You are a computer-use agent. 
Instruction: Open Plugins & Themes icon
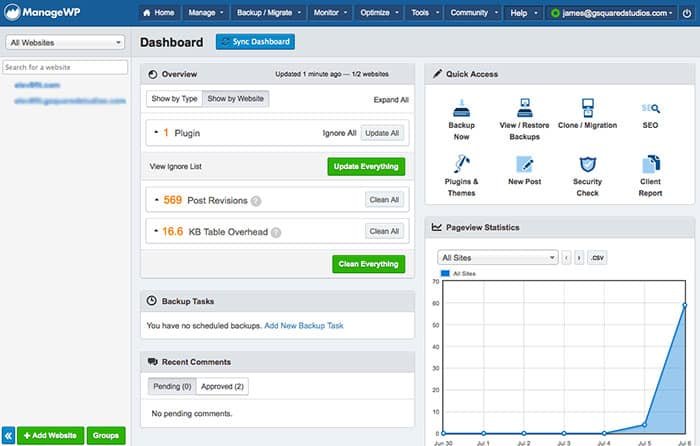click(x=461, y=164)
